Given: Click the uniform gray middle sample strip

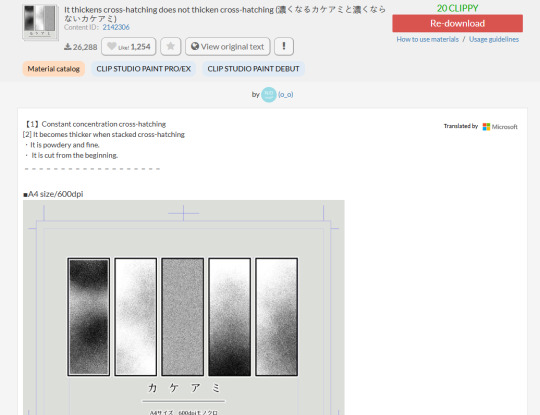Looking at the screenshot, I should click(x=183, y=317).
